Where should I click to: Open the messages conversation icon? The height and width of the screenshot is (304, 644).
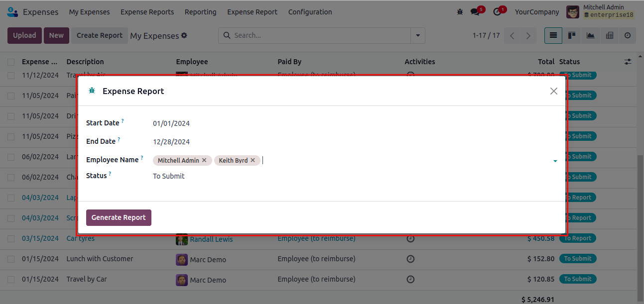(x=475, y=12)
